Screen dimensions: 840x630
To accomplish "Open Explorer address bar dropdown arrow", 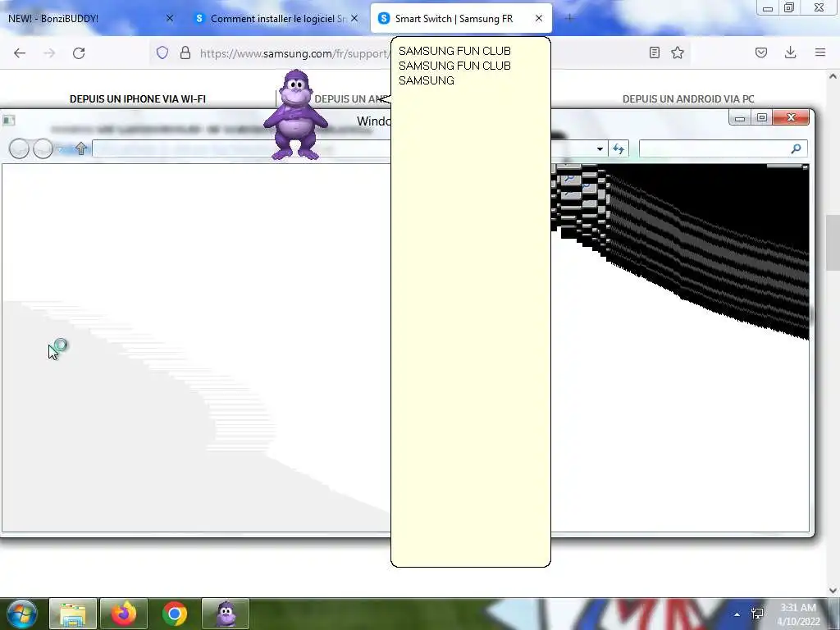I will pyautogui.click(x=600, y=149).
